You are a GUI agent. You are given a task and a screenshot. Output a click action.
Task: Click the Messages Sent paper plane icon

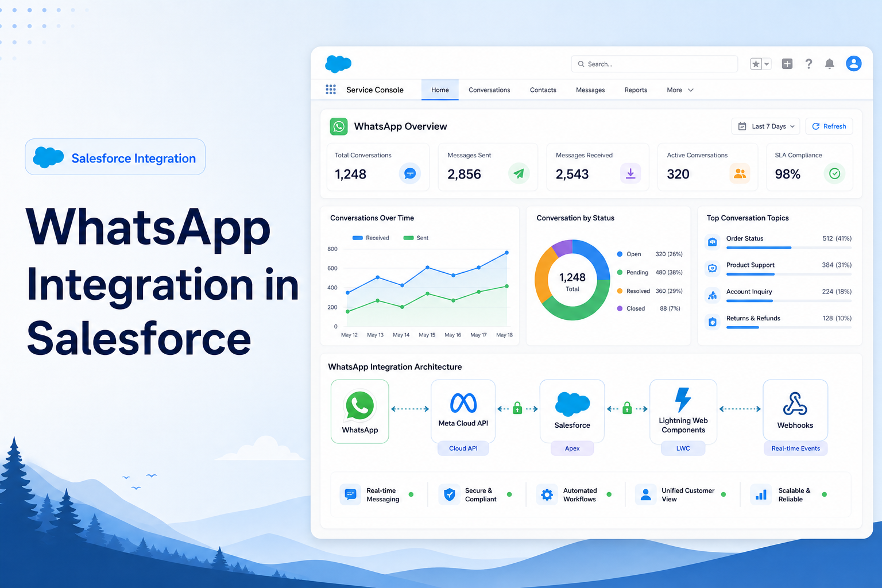pos(519,173)
